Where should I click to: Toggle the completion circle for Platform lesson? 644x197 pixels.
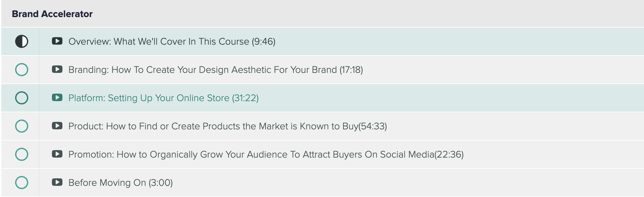(x=22, y=98)
